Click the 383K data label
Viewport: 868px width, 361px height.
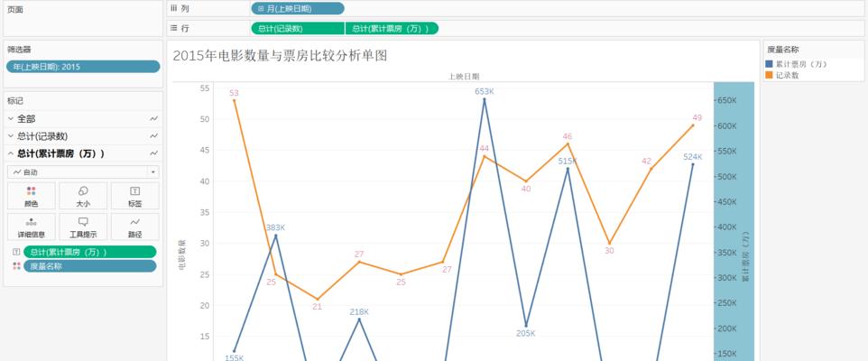click(x=276, y=227)
